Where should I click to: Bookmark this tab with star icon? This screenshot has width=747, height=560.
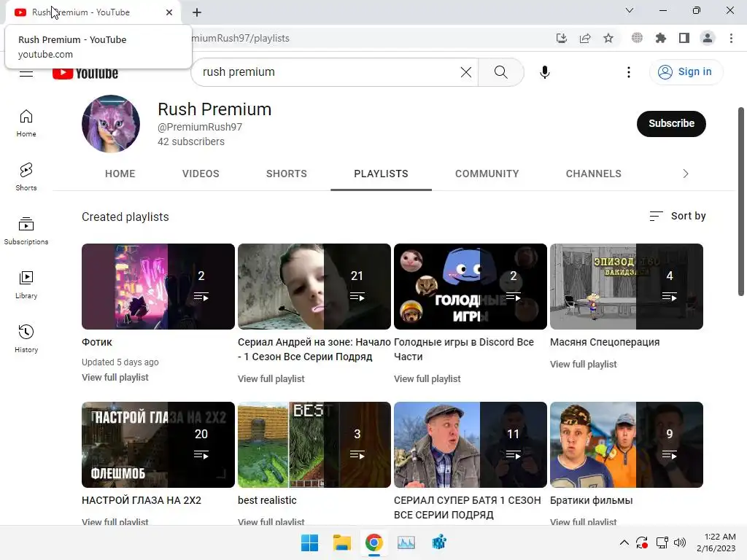pyautogui.click(x=608, y=38)
